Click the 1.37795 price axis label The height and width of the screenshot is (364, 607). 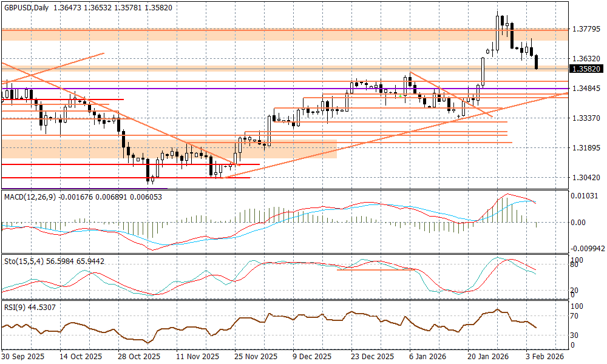click(x=586, y=29)
